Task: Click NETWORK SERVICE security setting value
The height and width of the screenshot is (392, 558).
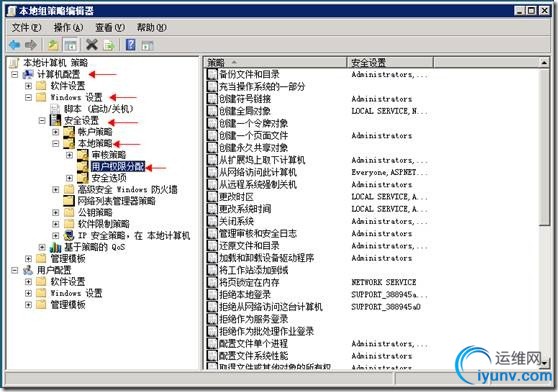Action: (384, 282)
